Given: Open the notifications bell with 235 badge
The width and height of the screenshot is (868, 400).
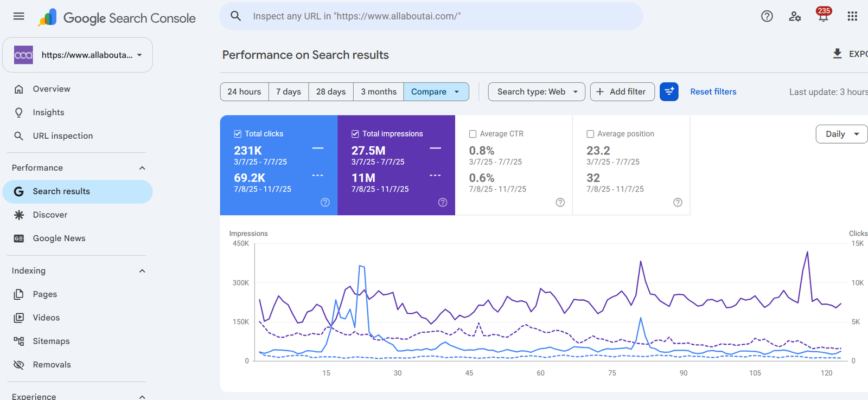Looking at the screenshot, I should point(824,15).
